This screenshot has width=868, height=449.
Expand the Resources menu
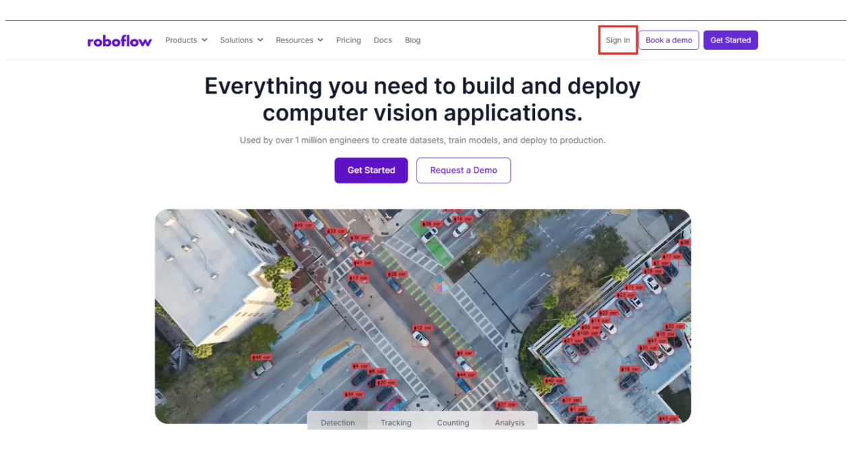(x=299, y=40)
